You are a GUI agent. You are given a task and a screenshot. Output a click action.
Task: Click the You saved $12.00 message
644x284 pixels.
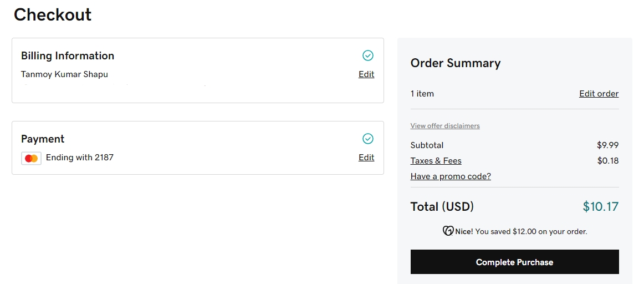pyautogui.click(x=530, y=231)
